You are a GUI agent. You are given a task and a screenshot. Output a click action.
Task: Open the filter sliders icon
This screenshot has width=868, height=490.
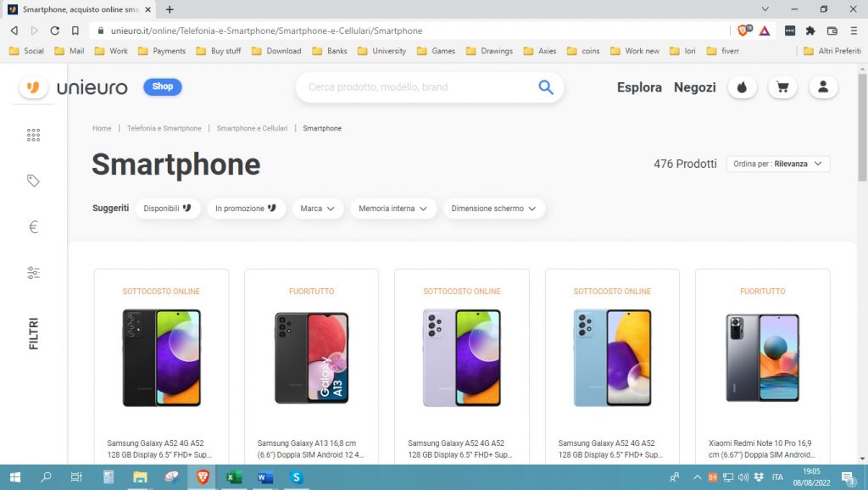pyautogui.click(x=33, y=273)
